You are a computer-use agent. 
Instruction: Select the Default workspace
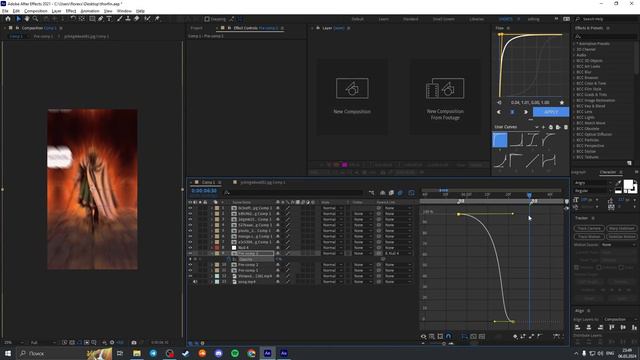click(x=358, y=19)
